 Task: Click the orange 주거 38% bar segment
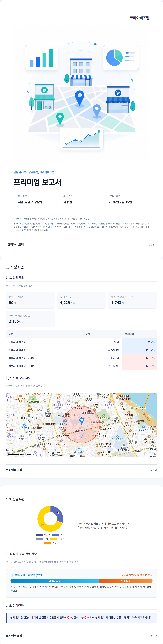(x=126, y=581)
